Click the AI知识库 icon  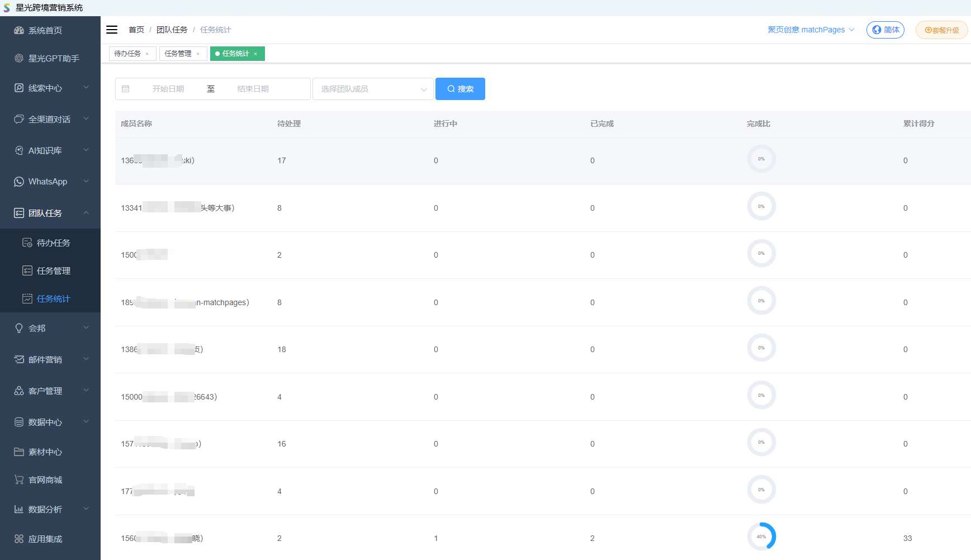pos(19,150)
